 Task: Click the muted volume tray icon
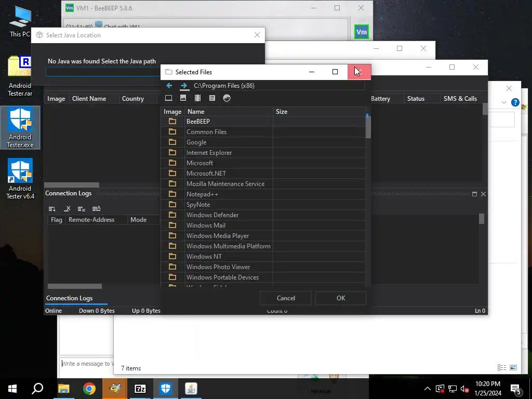coord(464,389)
